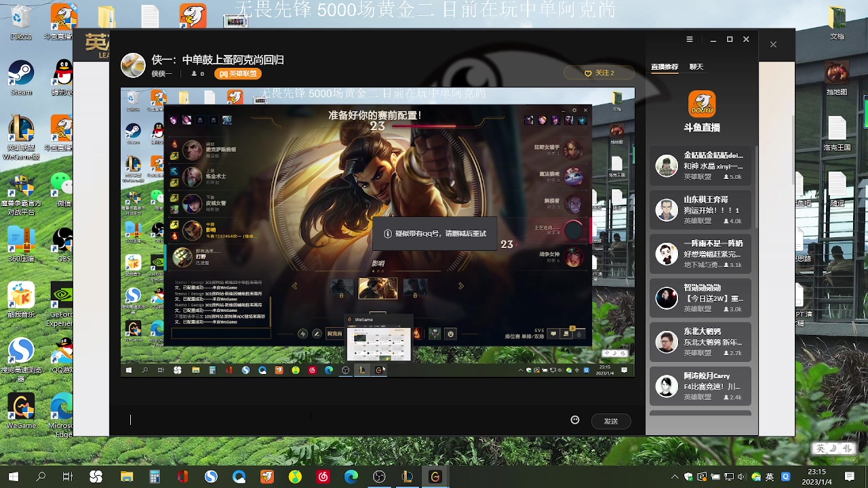Dismiss the 疑似带有QQ号 warning in stream
The image size is (868, 488).
(x=435, y=233)
